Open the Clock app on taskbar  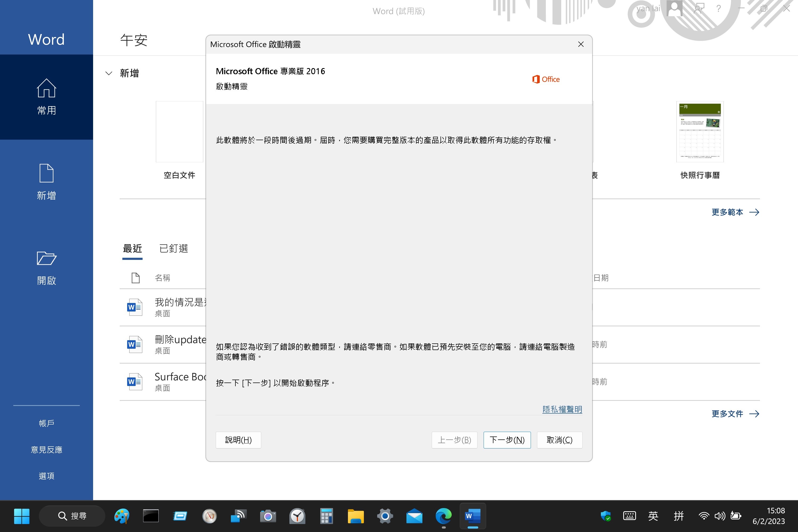(x=297, y=516)
